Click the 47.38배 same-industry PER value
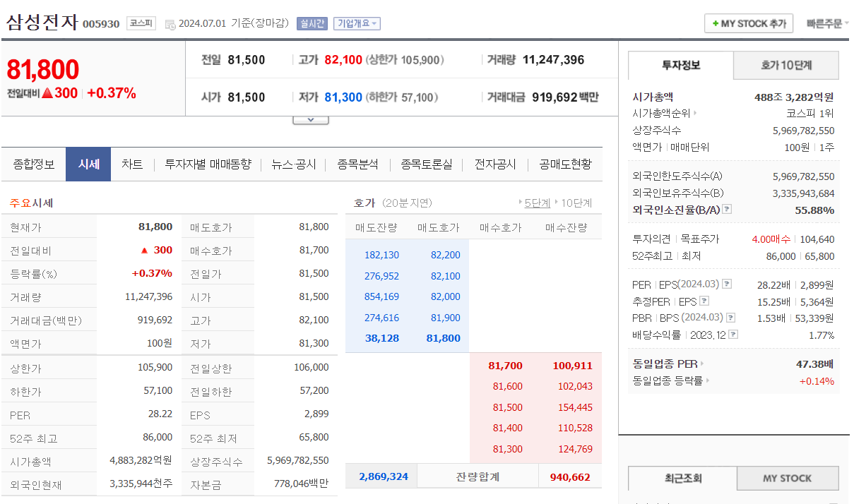The height and width of the screenshot is (504, 854). [814, 364]
